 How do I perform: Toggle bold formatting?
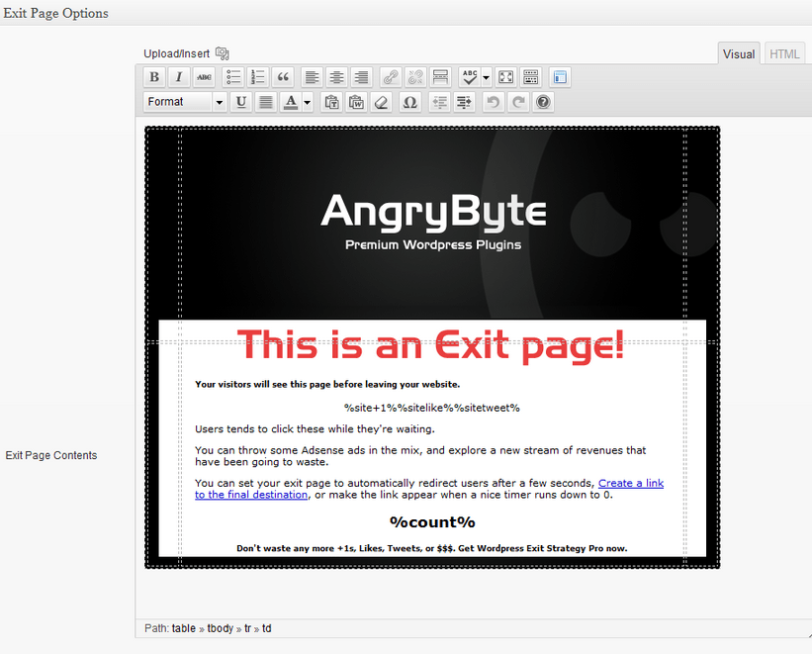154,77
